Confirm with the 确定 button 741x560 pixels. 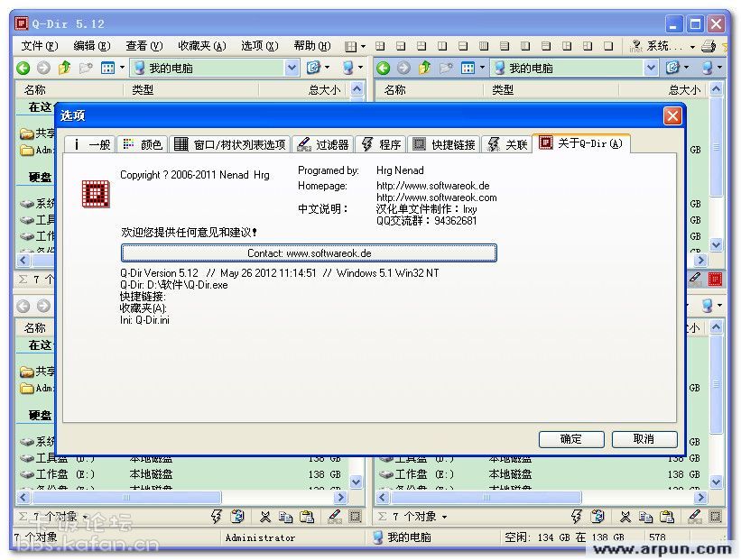point(571,439)
